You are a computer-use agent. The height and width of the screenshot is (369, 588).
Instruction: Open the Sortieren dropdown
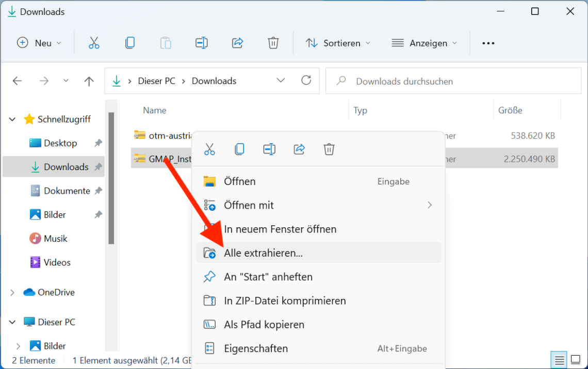coord(338,43)
